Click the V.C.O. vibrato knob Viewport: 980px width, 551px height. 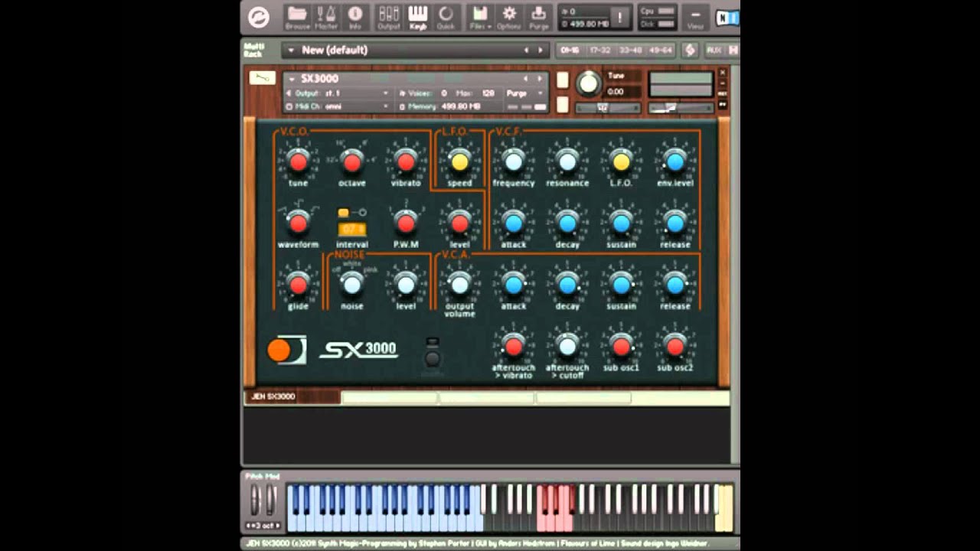(x=406, y=161)
